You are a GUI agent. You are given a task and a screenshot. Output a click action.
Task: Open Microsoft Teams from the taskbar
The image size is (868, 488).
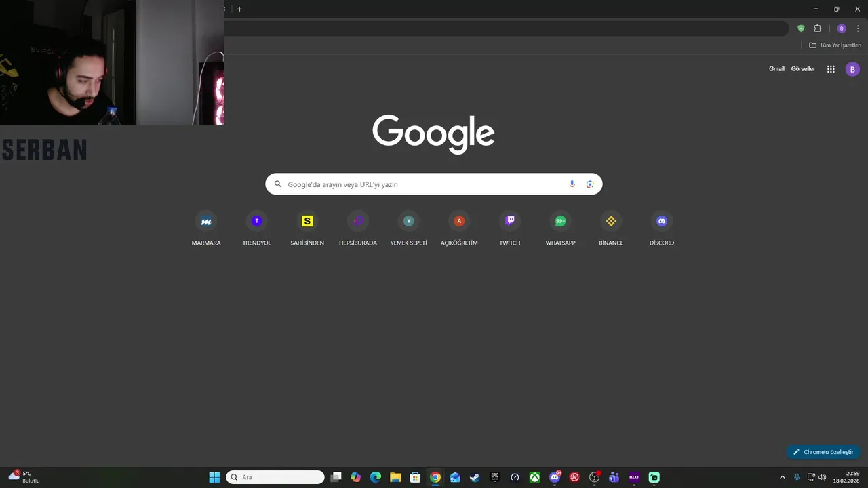(614, 477)
